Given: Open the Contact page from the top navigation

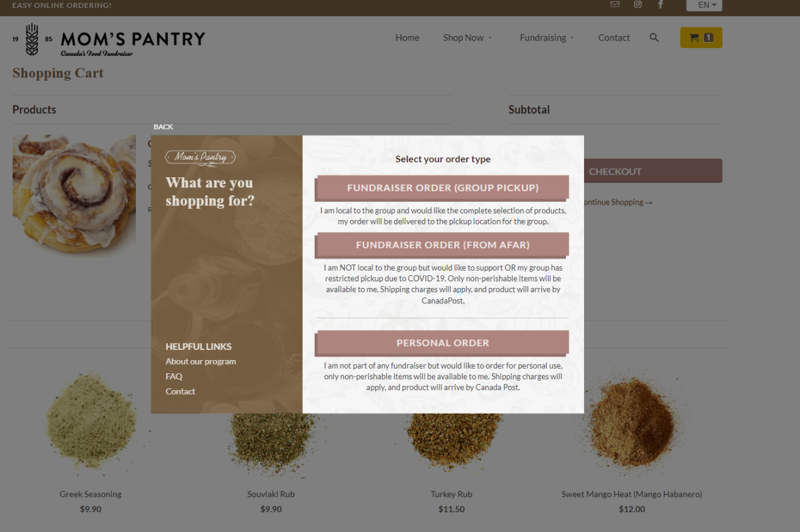Looking at the screenshot, I should pyautogui.click(x=614, y=38).
